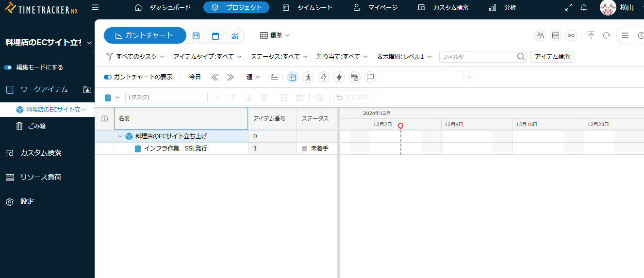Open the すべてのタスク filter dropdown
Image resolution: width=644 pixels, height=278 pixels.
click(135, 57)
